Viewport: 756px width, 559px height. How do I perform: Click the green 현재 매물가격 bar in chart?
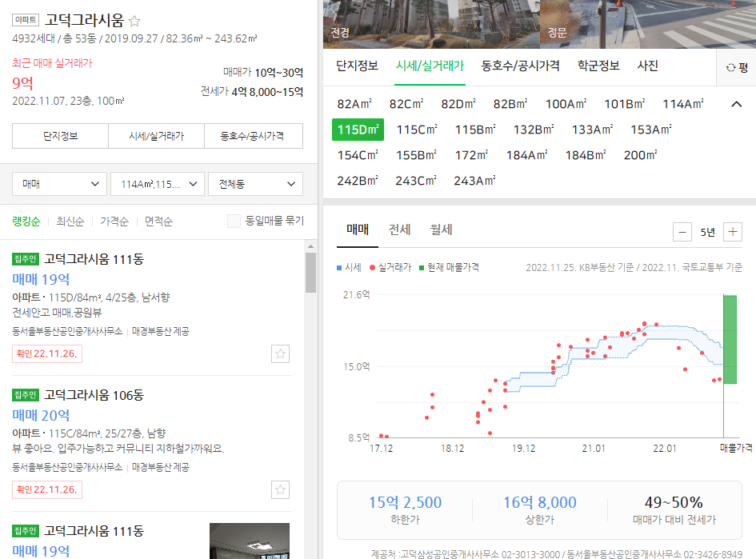click(x=730, y=339)
